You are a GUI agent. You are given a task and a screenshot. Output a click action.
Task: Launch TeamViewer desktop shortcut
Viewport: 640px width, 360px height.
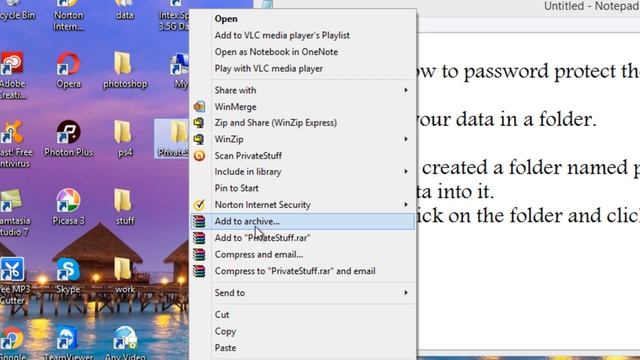click(68, 342)
